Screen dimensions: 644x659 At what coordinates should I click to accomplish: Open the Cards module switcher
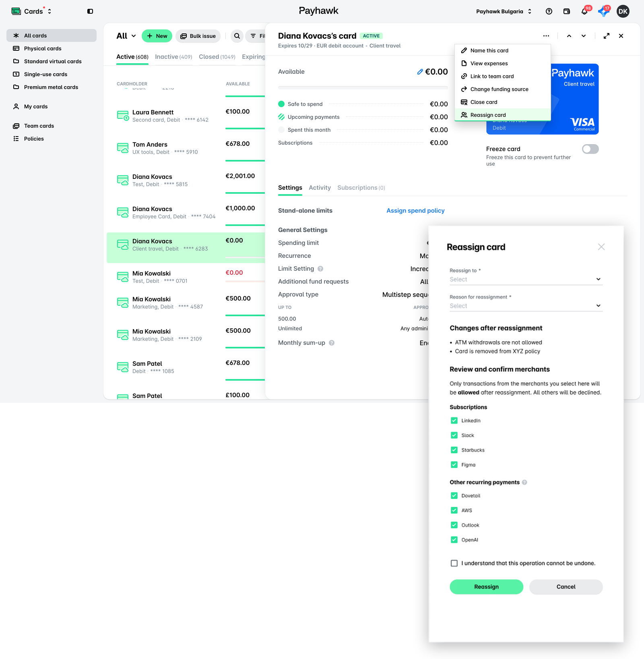click(31, 11)
